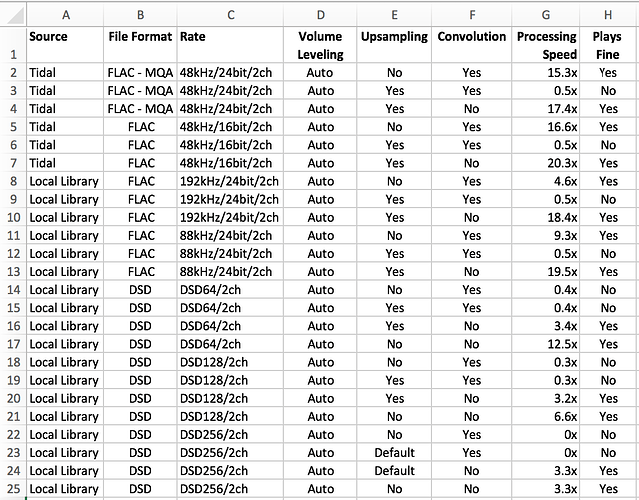Click the '3.2x' processing speed cell
This screenshot has height=500, width=639.
pyautogui.click(x=546, y=398)
